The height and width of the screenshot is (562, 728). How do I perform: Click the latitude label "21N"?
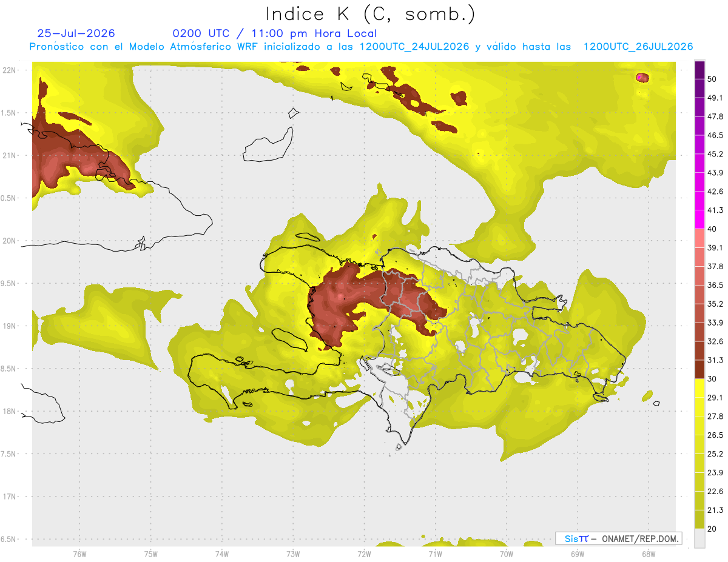point(10,155)
